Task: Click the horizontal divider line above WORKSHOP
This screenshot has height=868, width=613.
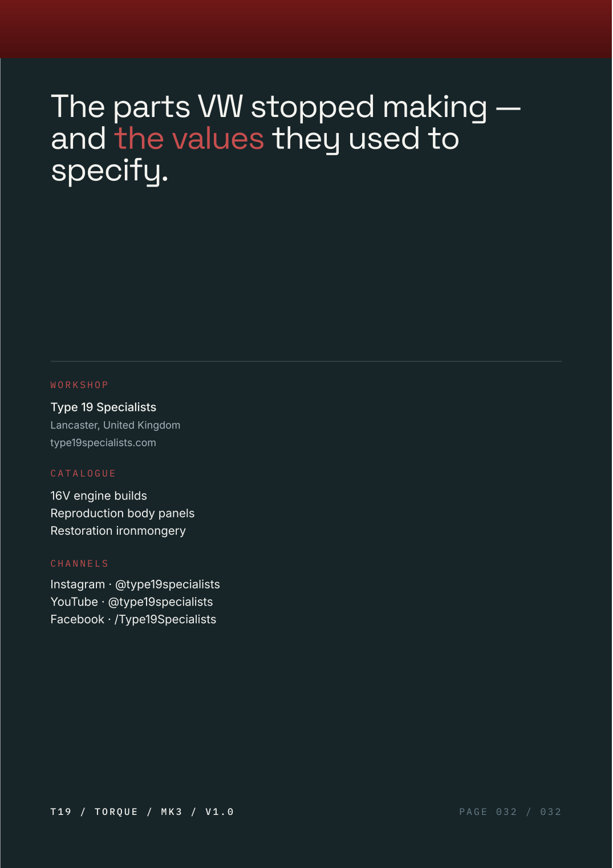Action: click(x=306, y=361)
